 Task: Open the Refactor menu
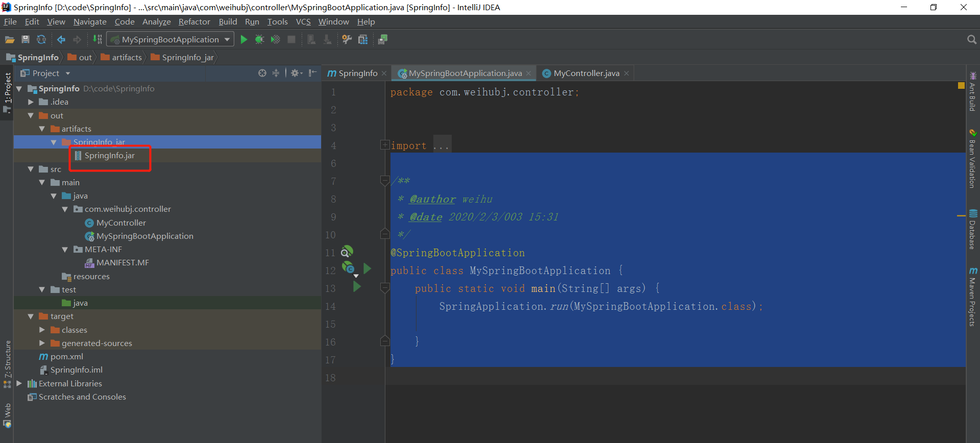[194, 21]
